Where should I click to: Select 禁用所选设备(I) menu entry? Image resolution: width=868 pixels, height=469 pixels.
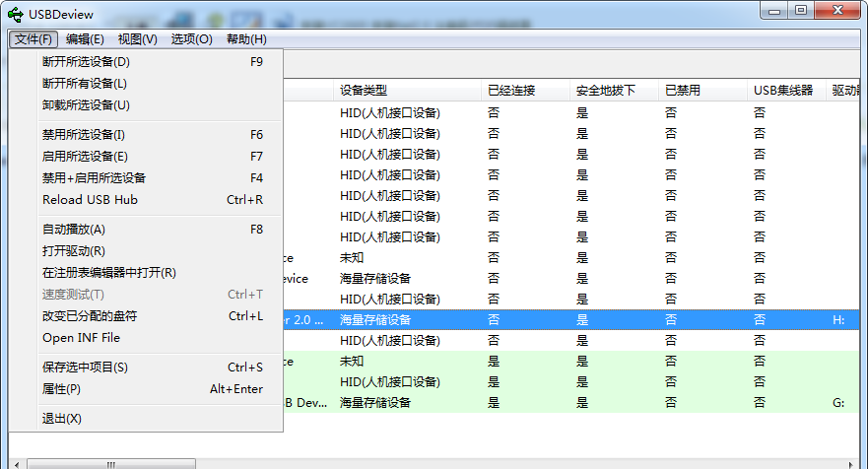tap(160, 135)
